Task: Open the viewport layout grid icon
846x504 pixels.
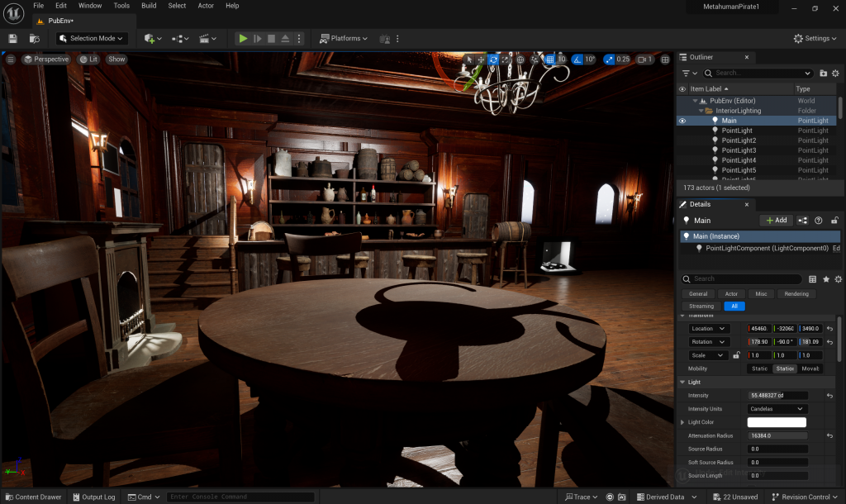Action: (665, 59)
